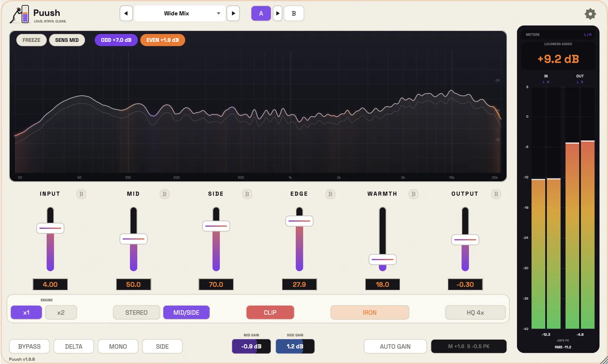Toggle MONO monitoring
608x364 pixels.
118,346
